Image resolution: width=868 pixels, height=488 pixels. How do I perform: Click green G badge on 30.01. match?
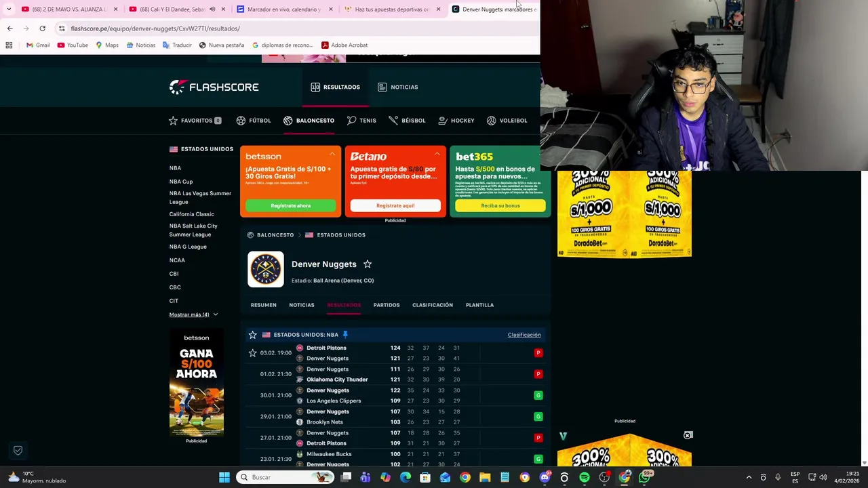point(538,395)
